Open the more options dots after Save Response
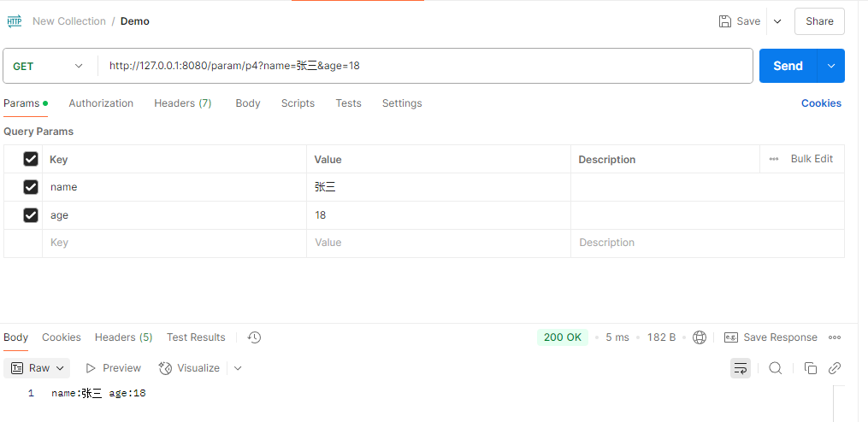 click(x=835, y=337)
